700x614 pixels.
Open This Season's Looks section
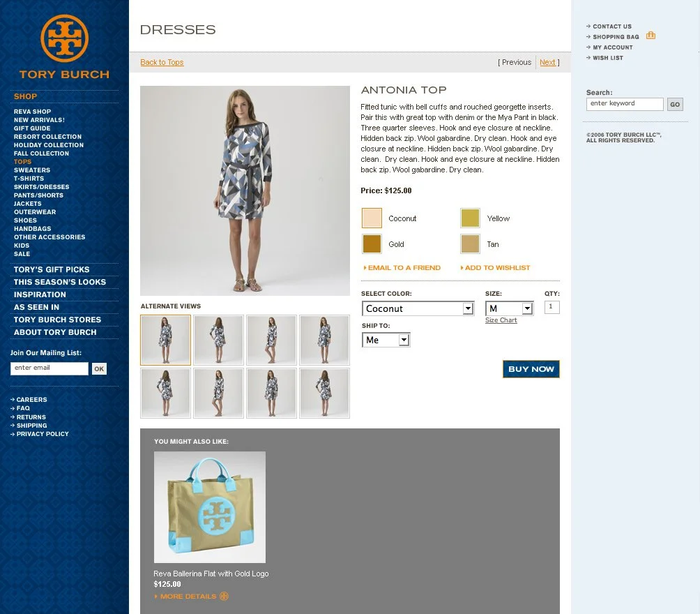[60, 282]
